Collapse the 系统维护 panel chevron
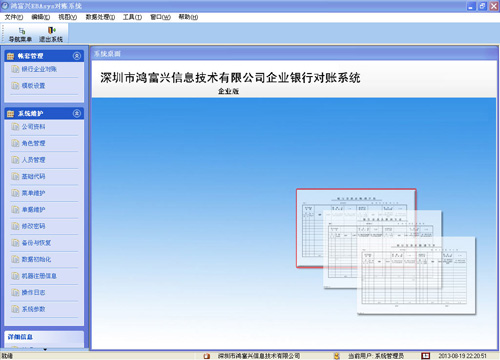Screen dimensions: 500x360 pyautogui.click(x=77, y=113)
